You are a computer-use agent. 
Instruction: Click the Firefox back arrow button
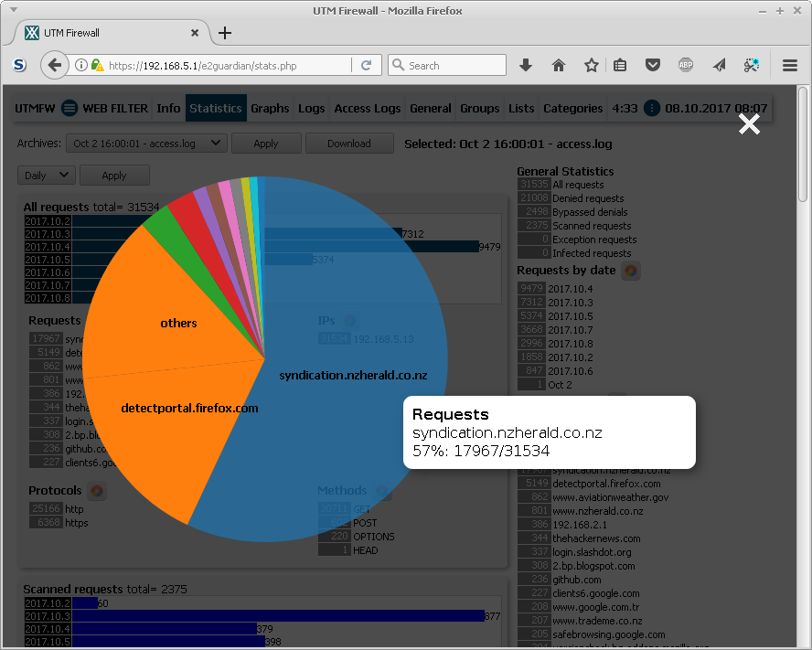(54, 65)
